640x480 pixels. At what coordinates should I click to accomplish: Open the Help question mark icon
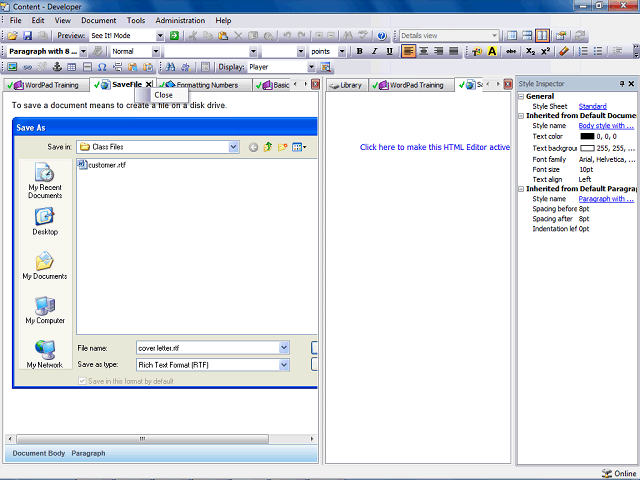[x=382, y=36]
